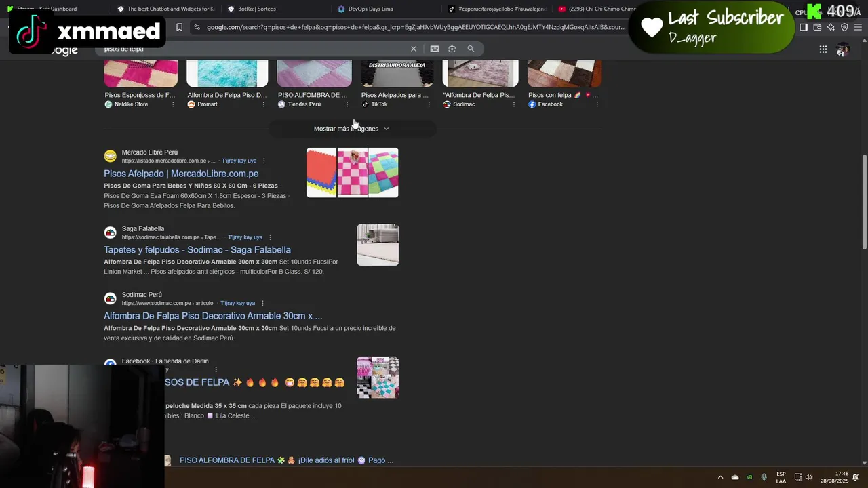
Task: Expand Mostrar más imágenes
Action: point(352,129)
